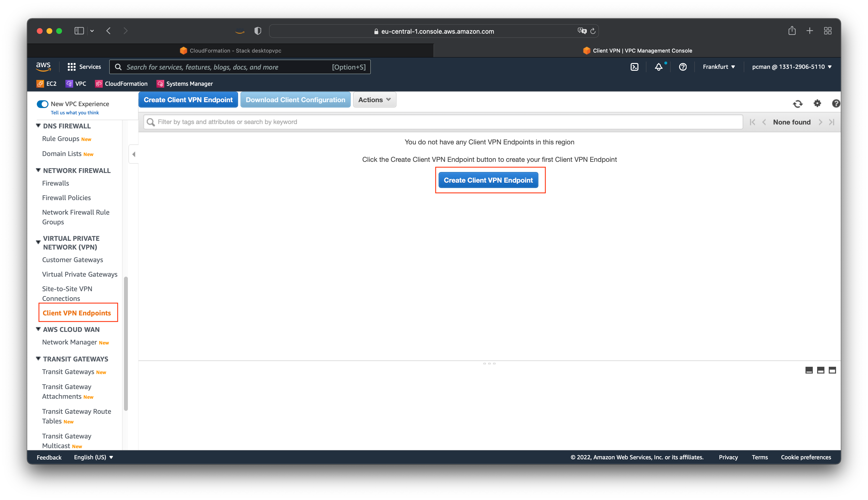Click the translate icon in address bar
The height and width of the screenshot is (500, 868).
pos(582,31)
